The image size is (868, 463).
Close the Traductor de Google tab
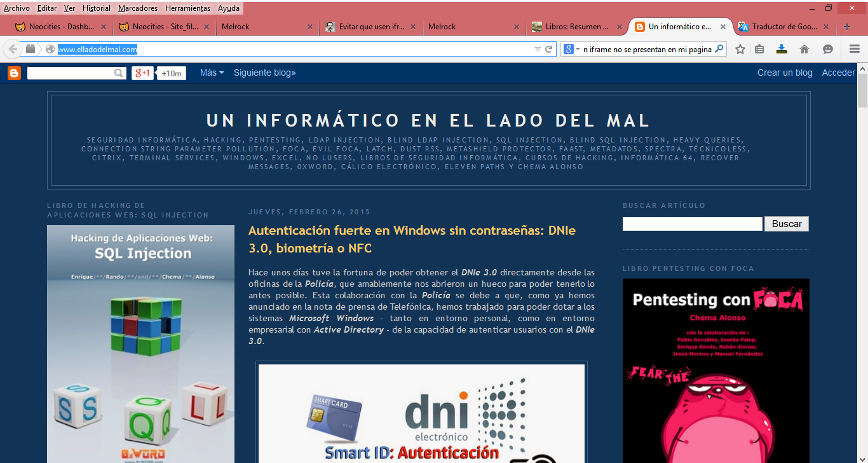tap(826, 27)
